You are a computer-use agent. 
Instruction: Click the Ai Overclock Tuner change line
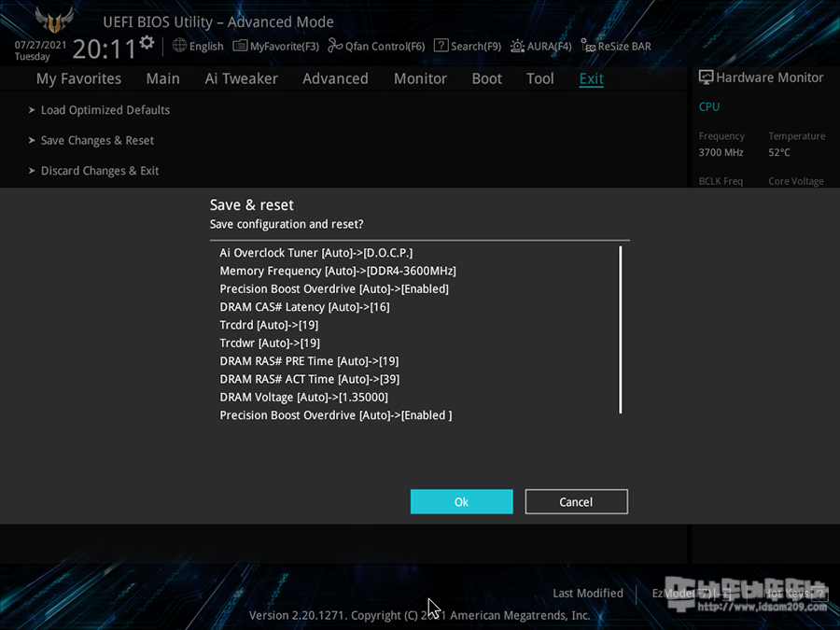tap(316, 253)
